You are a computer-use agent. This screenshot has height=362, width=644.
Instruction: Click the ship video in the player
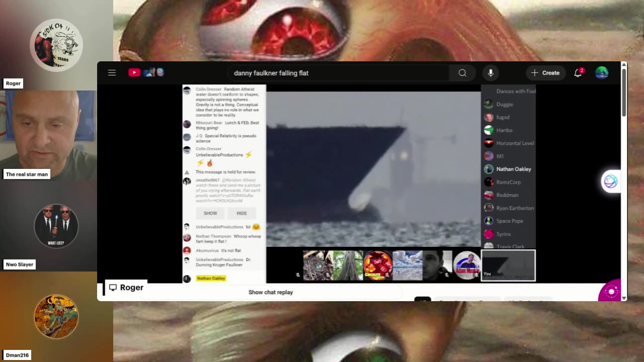[373, 169]
